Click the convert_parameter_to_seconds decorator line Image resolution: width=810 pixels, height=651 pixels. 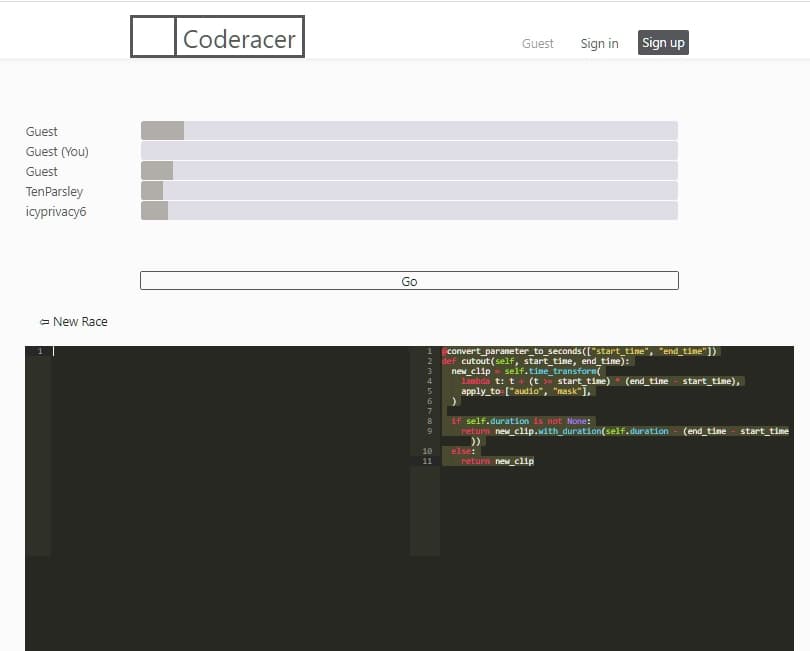[x=580, y=351]
